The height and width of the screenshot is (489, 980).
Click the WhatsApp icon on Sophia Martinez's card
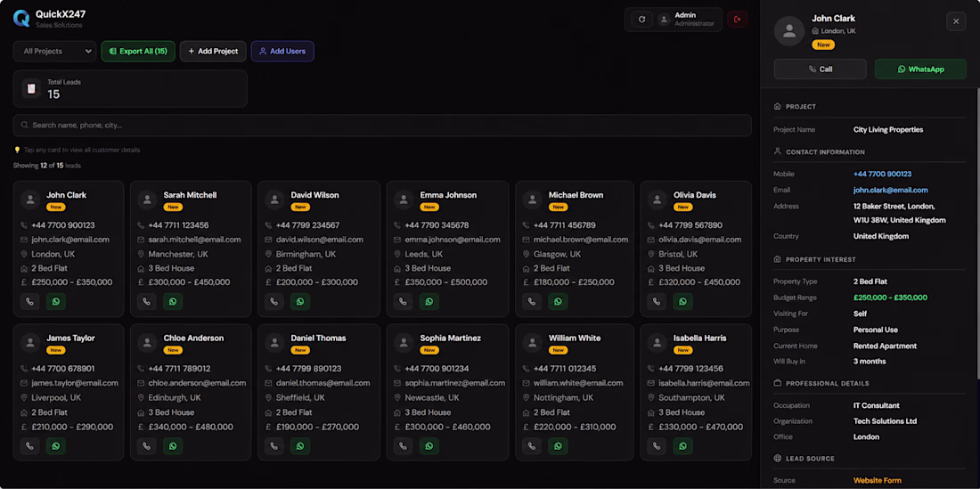[429, 446]
